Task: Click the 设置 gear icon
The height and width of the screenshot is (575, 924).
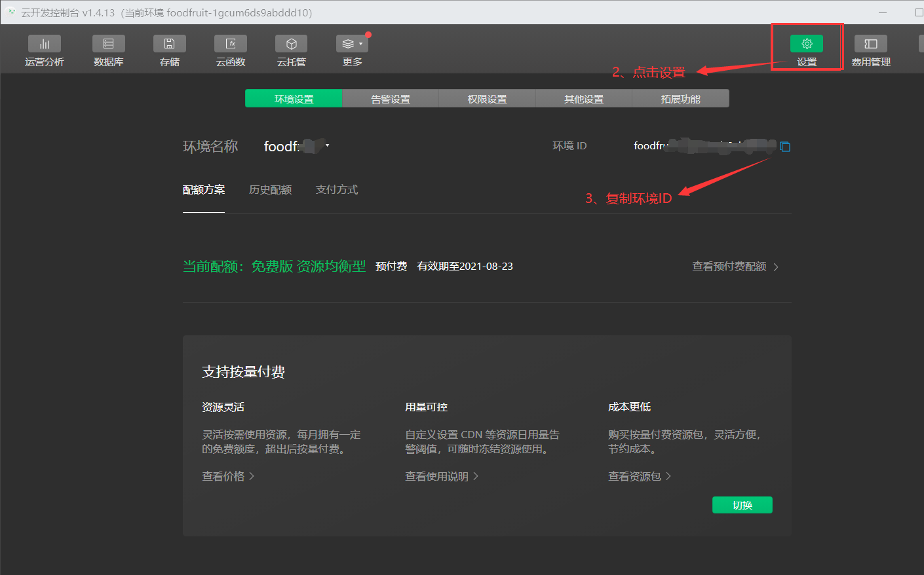Action: (807, 43)
